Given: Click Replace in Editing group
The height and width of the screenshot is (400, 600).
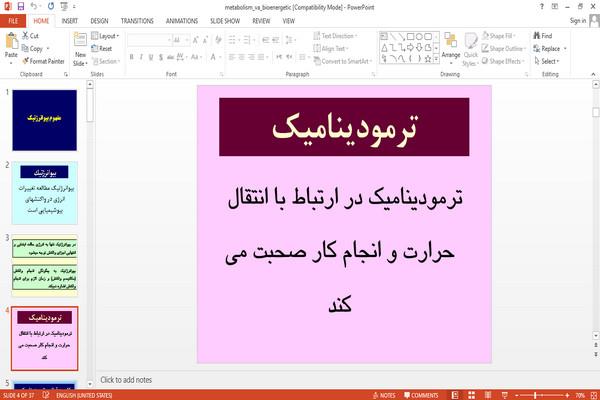Looking at the screenshot, I should [x=549, y=49].
